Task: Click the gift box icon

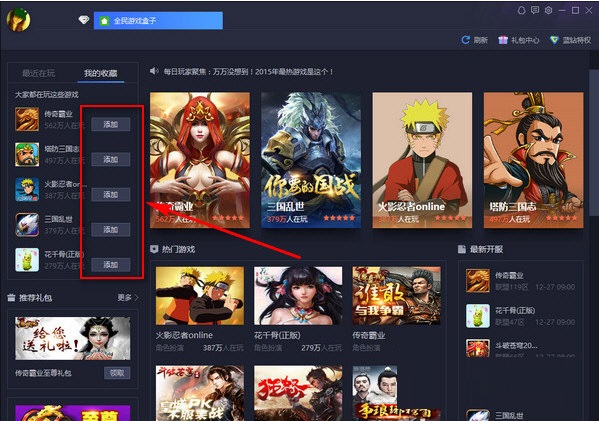Action: click(503, 40)
